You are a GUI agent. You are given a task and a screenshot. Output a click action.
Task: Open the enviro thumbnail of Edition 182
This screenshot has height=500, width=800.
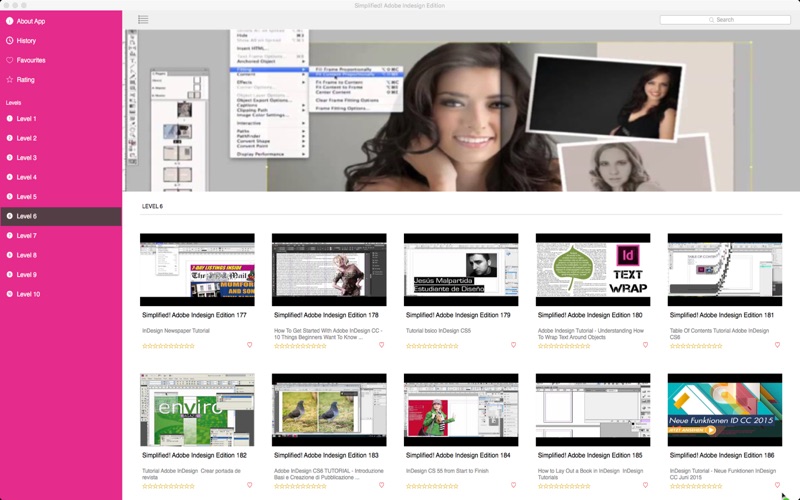point(197,410)
